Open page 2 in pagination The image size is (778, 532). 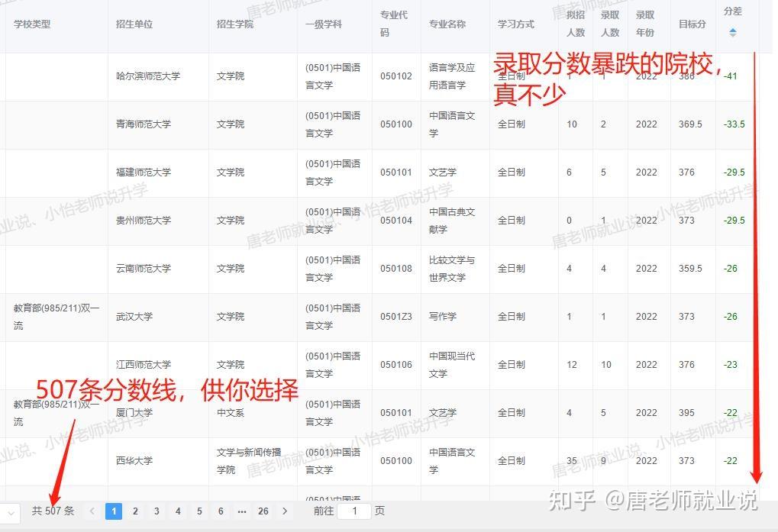pos(135,511)
